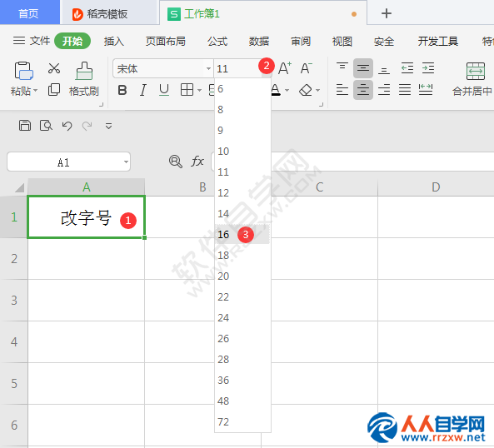Choose font size 8 from list
494x448 pixels.
pos(242,110)
